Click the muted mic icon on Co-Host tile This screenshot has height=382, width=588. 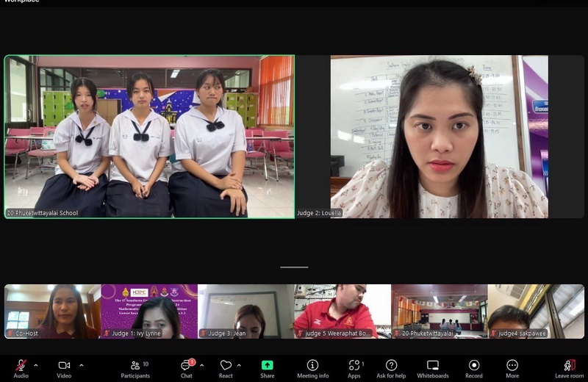pyautogui.click(x=10, y=334)
